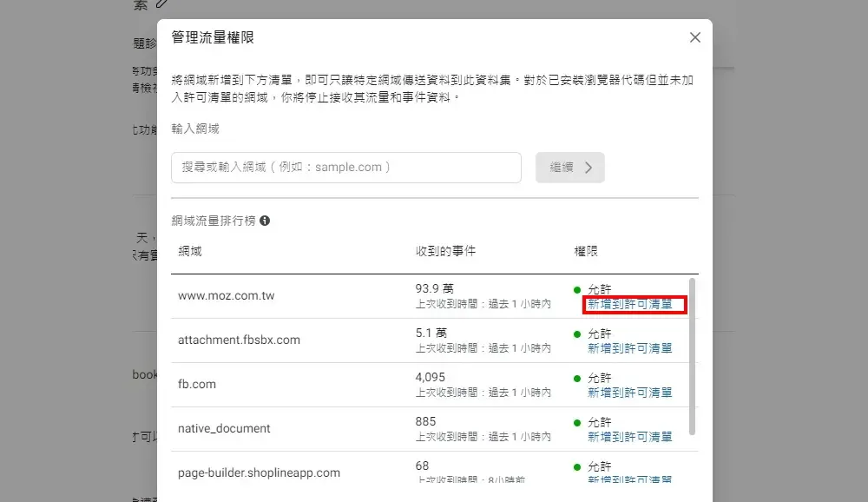Click the 網域 column header
The width and height of the screenshot is (868, 502).
click(x=190, y=251)
